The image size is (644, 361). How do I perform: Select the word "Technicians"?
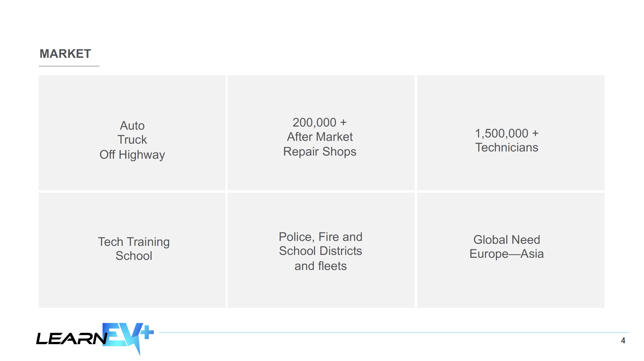506,147
